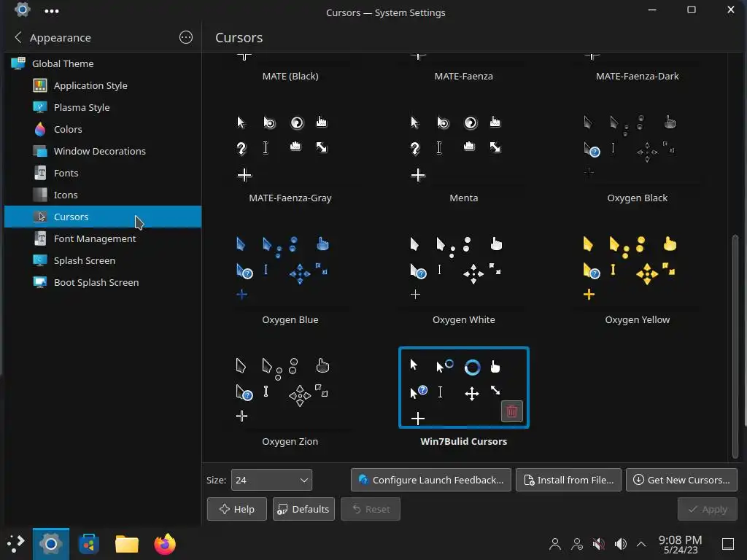
Task: Click the Icons category icon
Action: [x=40, y=195]
